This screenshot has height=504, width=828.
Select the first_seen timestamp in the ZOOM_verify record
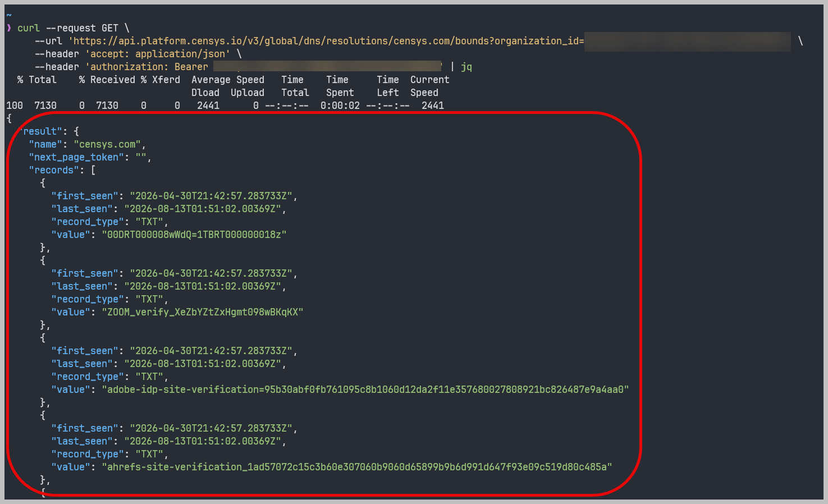click(211, 273)
